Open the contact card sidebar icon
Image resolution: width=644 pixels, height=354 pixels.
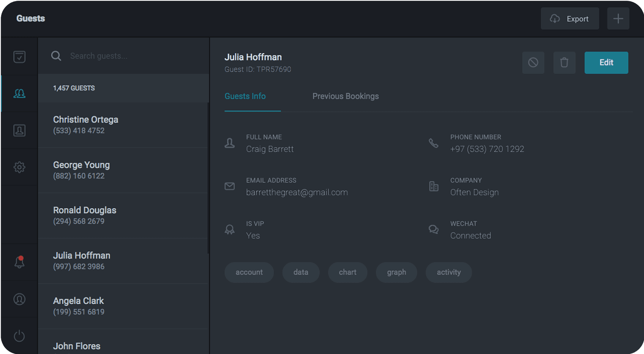(19, 130)
